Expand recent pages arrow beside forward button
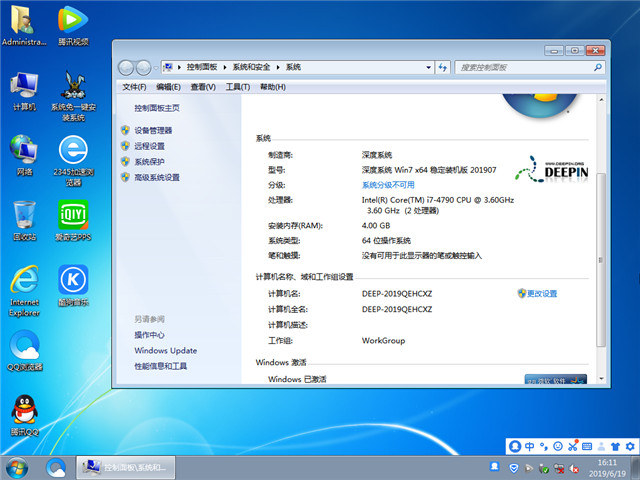The image size is (640, 480). pyautogui.click(x=156, y=68)
